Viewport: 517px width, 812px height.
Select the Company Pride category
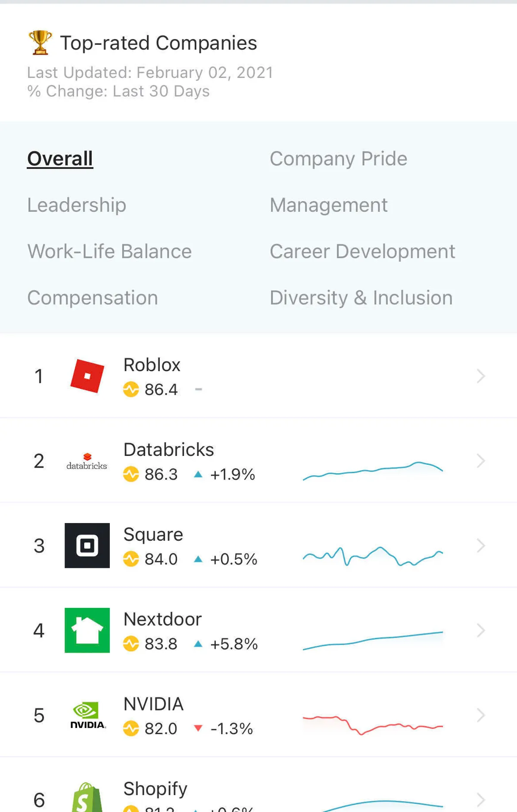click(x=338, y=159)
